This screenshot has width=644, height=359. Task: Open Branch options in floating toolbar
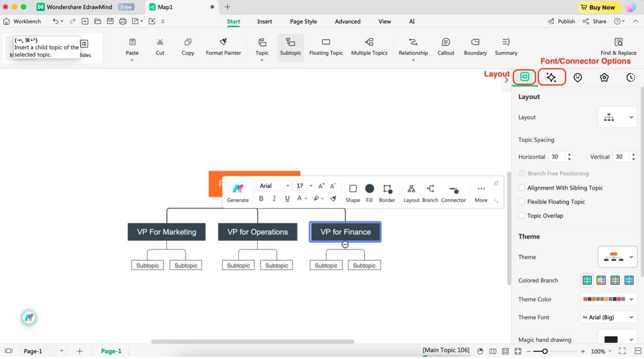(430, 193)
